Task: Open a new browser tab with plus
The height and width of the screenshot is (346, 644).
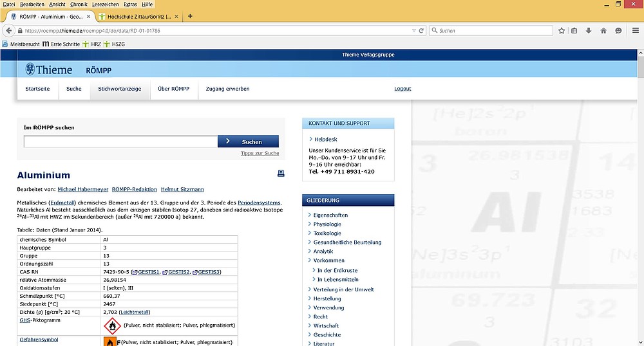Action: [190, 16]
